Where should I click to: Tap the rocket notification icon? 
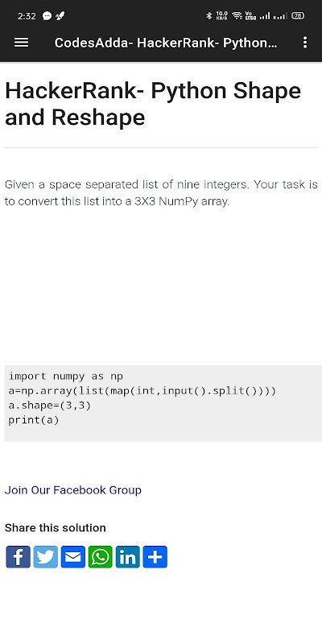60,16
